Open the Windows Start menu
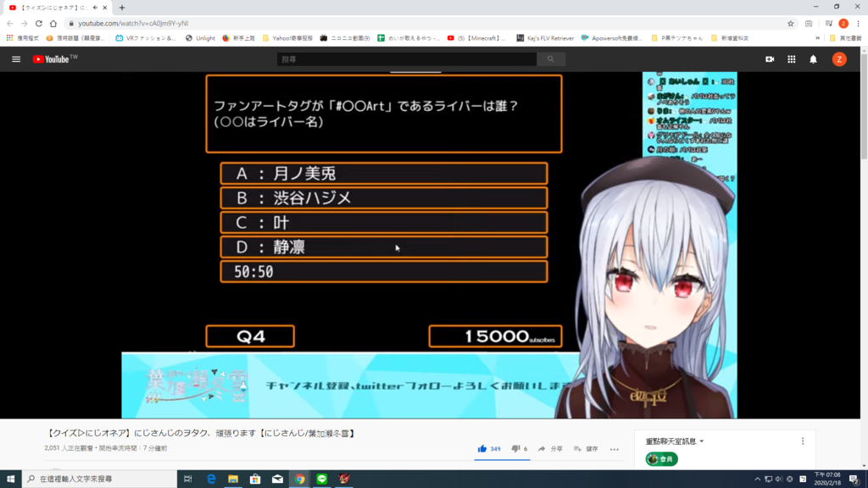 [x=10, y=479]
